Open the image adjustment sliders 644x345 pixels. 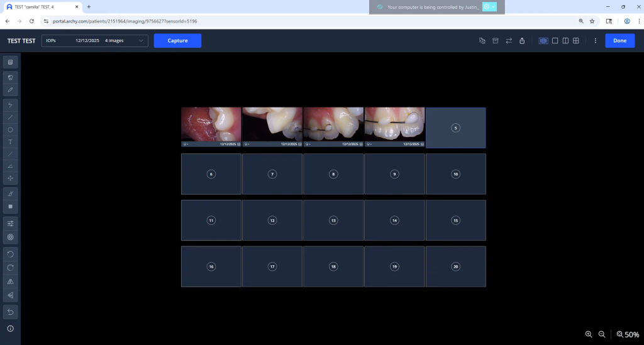10,223
